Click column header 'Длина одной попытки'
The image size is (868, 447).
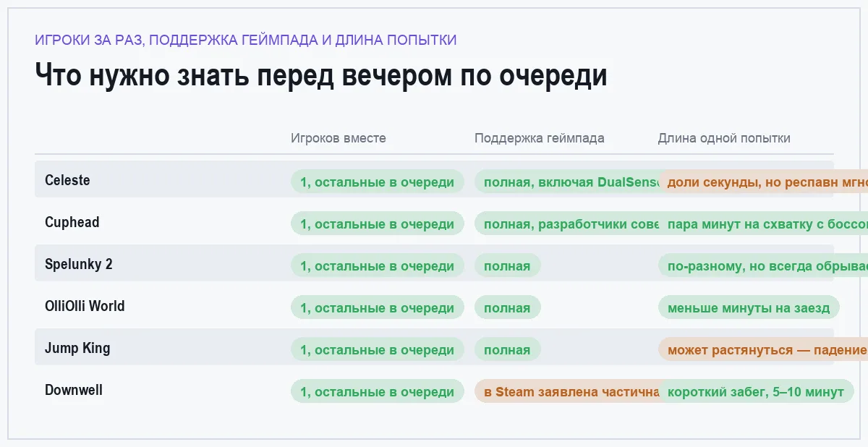click(724, 138)
